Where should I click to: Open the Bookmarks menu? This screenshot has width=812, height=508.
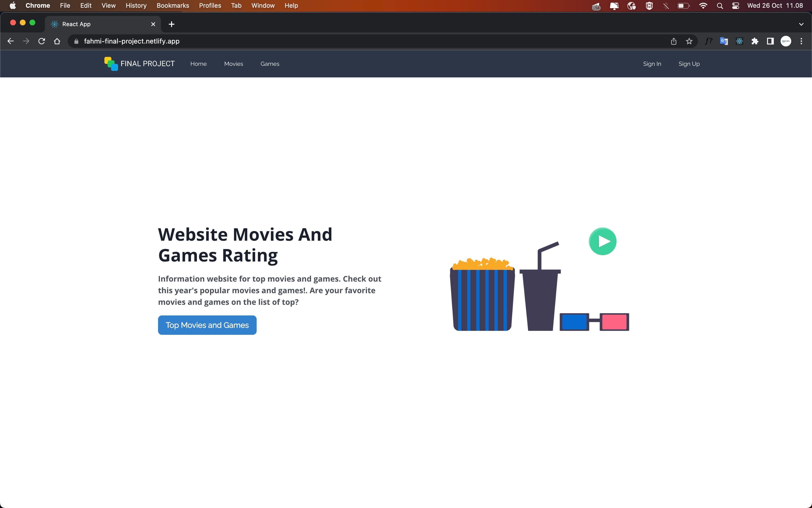pos(173,6)
